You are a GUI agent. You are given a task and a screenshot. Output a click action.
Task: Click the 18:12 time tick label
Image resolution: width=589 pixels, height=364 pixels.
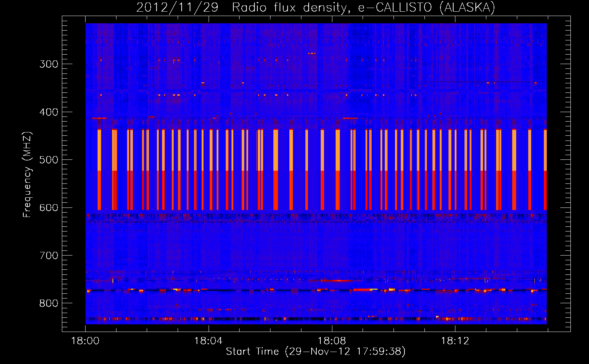(x=455, y=341)
